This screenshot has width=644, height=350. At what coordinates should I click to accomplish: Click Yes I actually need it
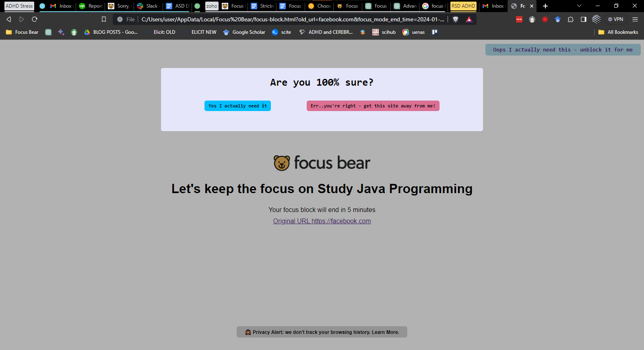click(x=237, y=106)
